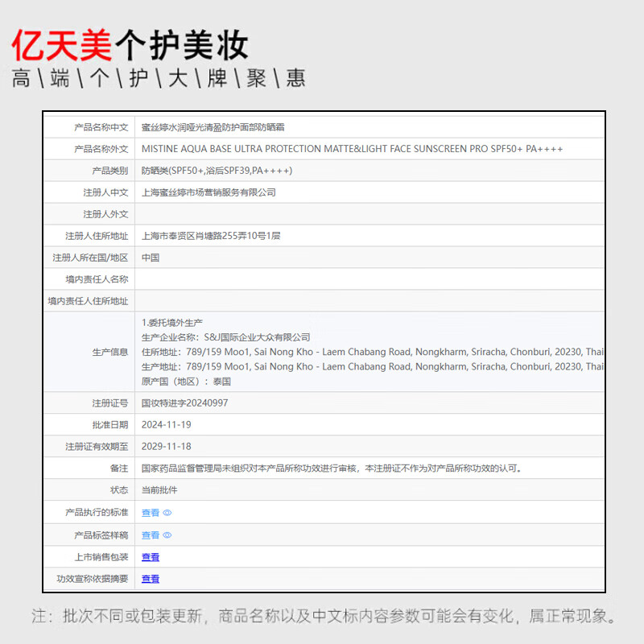Select the "状态" row label
The width and height of the screenshot is (644, 644).
click(119, 490)
